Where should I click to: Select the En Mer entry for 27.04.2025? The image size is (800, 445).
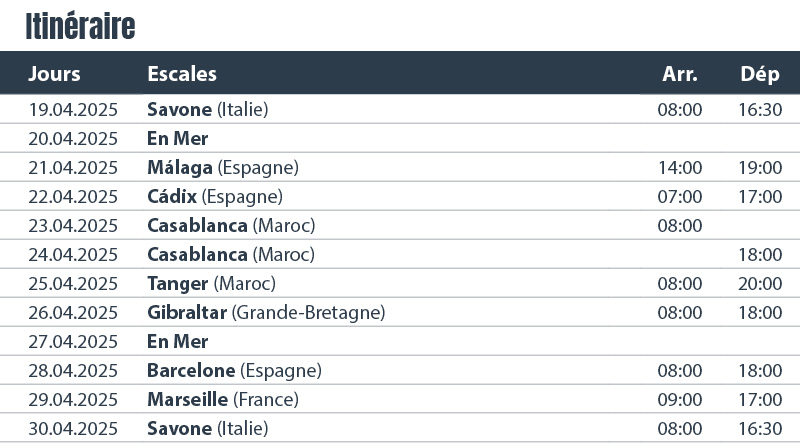tap(177, 341)
